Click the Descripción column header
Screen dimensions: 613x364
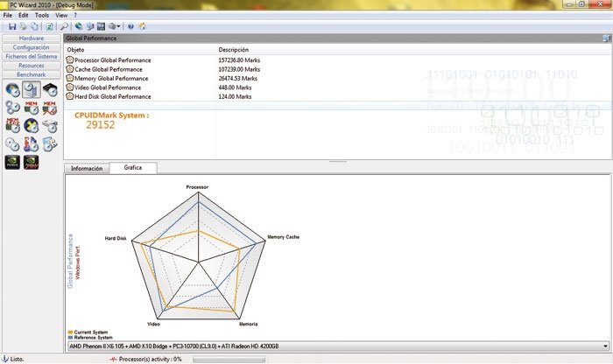pos(234,50)
